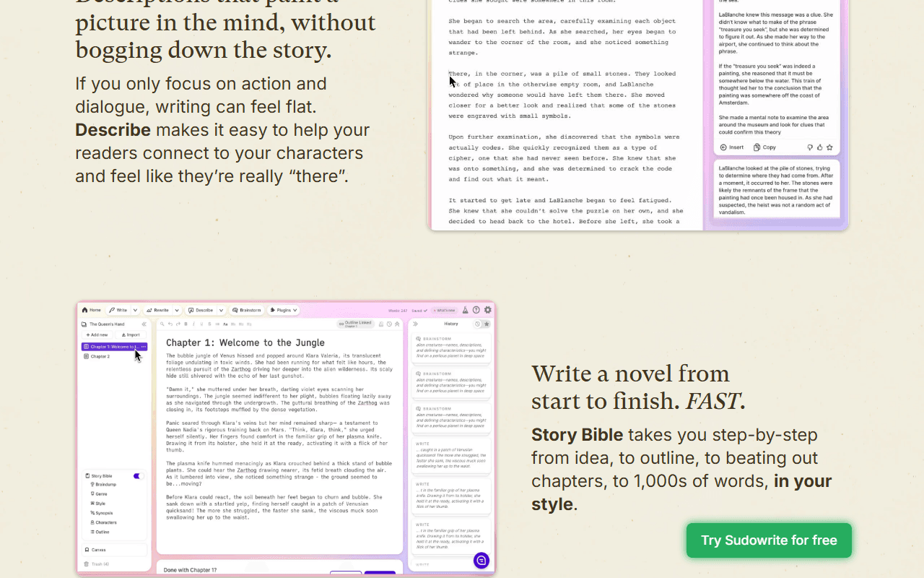The image size is (924, 578).
Task: Click the Saved status indicator
Action: [419, 311]
